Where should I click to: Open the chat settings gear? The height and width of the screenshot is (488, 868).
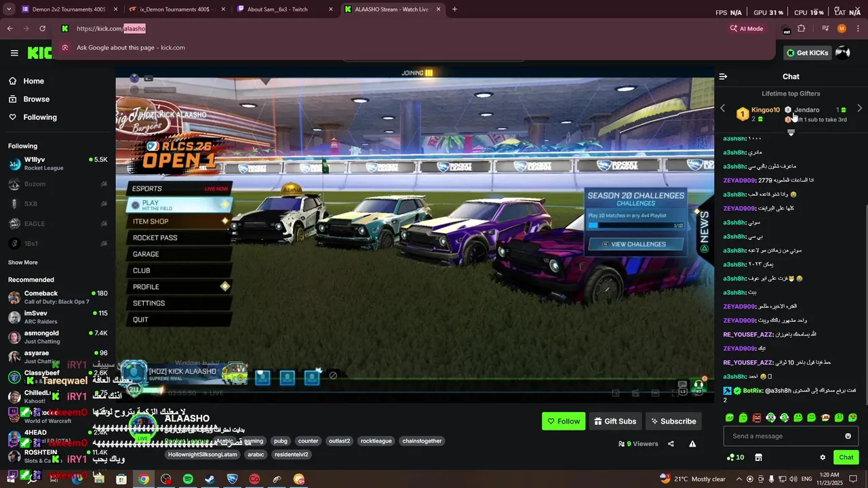pos(823,457)
